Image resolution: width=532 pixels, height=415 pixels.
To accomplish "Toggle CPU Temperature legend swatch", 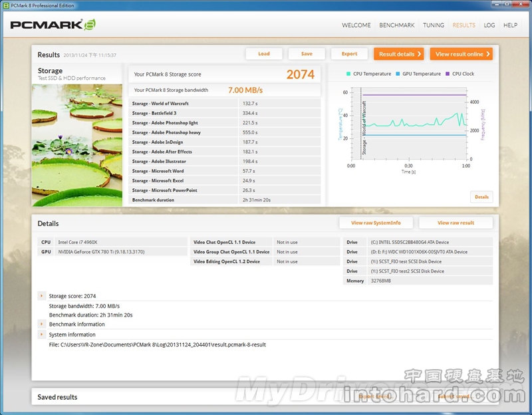I will [x=348, y=74].
